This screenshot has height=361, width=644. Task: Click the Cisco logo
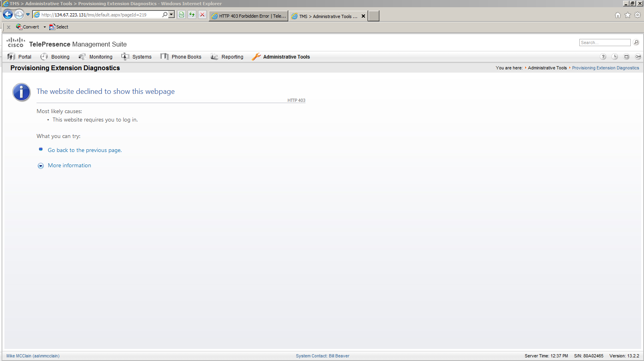click(16, 42)
